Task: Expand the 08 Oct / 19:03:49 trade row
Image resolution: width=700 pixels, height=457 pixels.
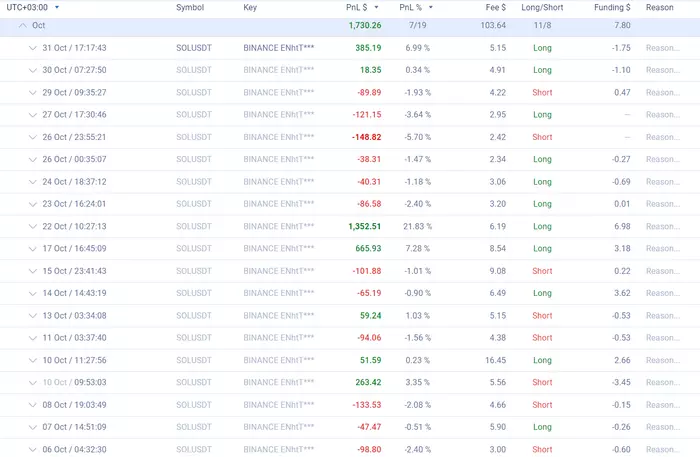Action: (x=33, y=405)
